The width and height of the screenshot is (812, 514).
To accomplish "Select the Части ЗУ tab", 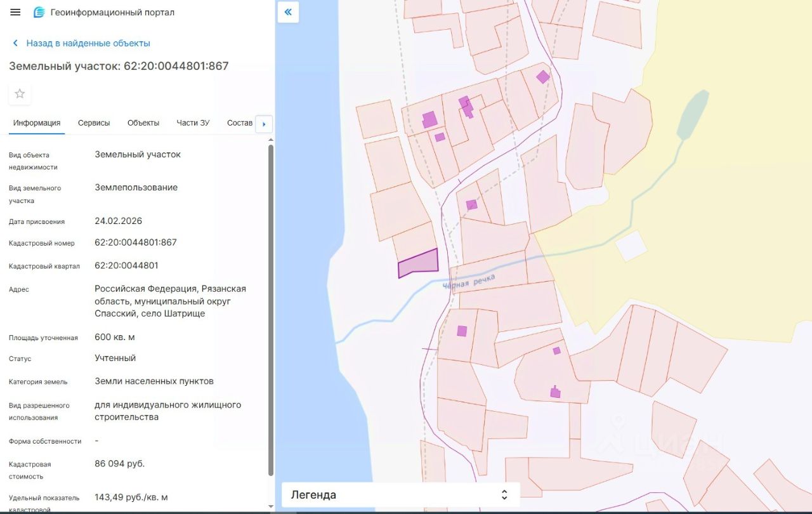I will (x=193, y=123).
